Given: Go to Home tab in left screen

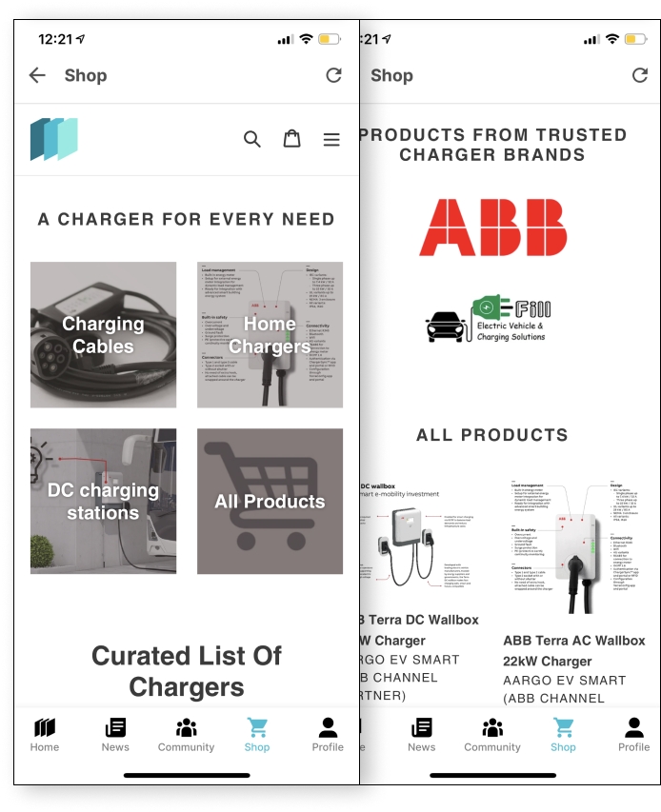Looking at the screenshot, I should click(x=45, y=735).
